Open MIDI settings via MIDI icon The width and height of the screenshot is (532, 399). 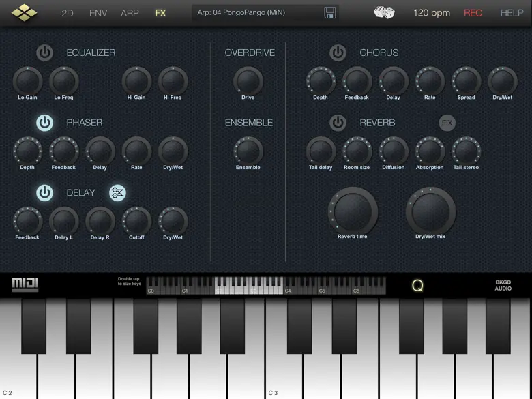pyautogui.click(x=25, y=285)
